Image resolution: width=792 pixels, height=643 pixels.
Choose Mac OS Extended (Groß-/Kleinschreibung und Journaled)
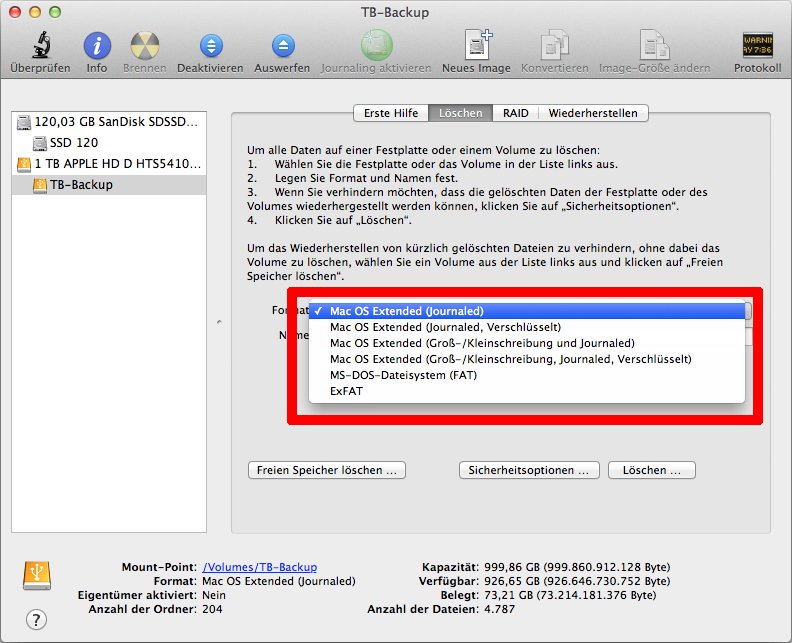click(482, 343)
